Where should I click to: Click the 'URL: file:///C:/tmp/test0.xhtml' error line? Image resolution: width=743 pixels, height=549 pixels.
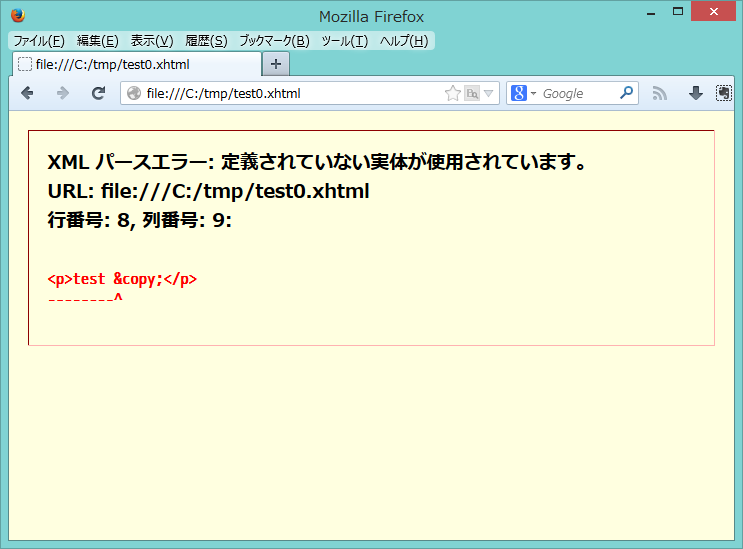point(208,191)
